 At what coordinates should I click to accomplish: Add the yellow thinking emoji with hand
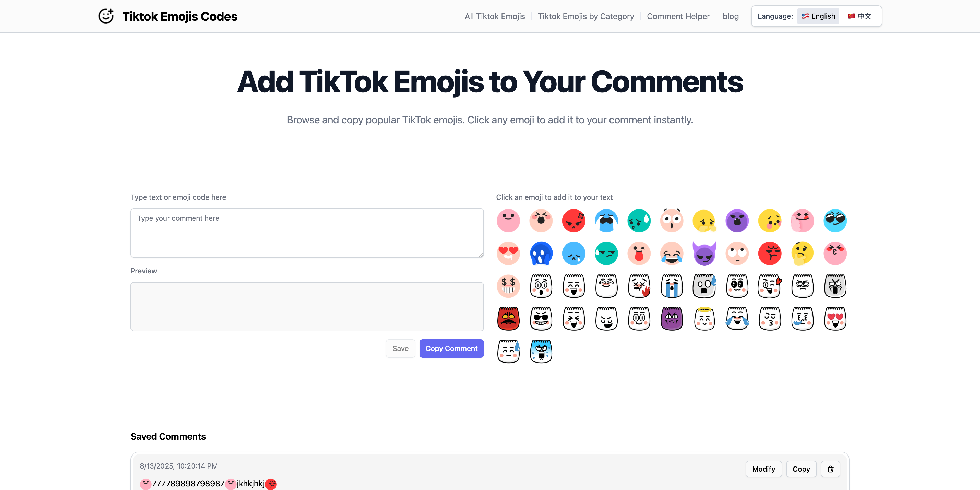(x=803, y=253)
